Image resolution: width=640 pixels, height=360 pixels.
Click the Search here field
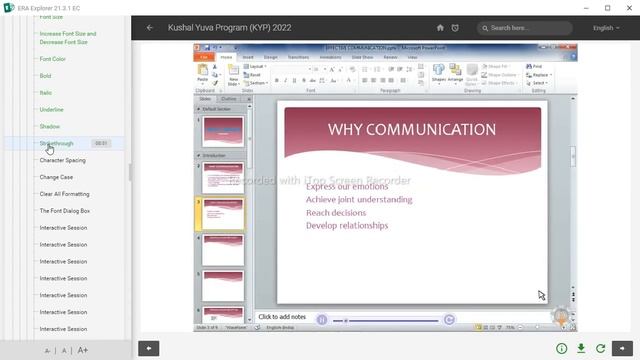point(524,28)
